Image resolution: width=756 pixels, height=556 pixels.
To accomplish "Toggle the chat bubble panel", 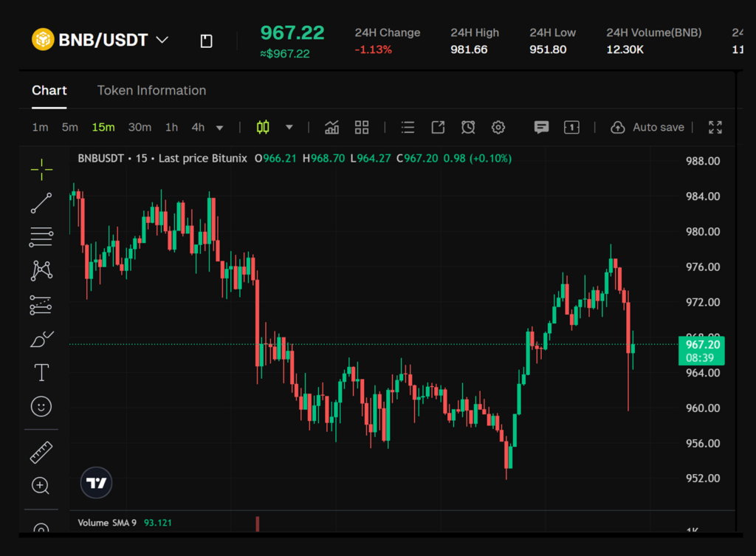I will (541, 126).
